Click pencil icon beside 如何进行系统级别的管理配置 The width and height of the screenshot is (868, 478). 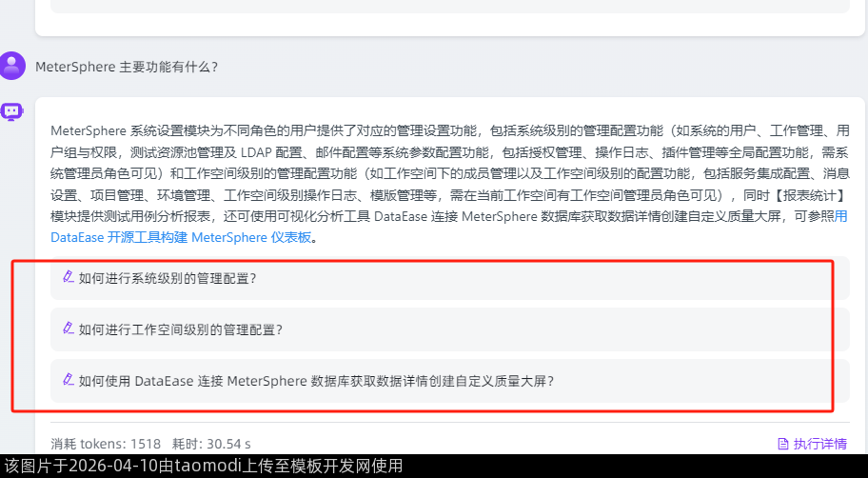pyautogui.click(x=69, y=276)
